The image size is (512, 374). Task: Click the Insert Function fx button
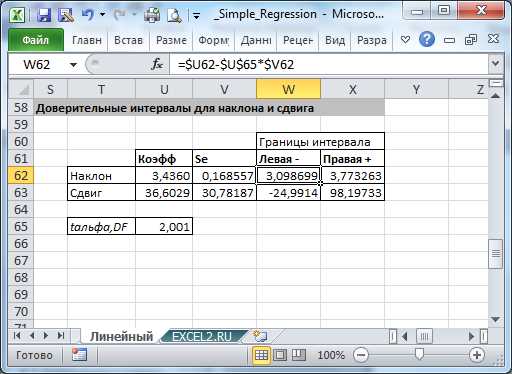pyautogui.click(x=157, y=64)
